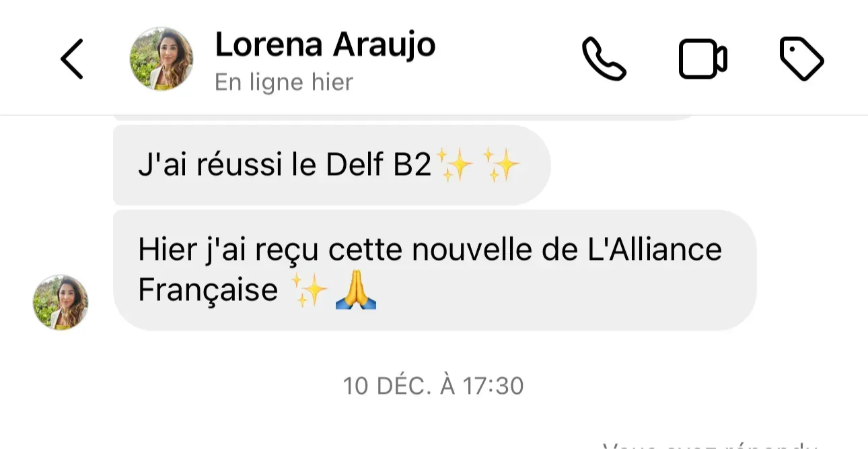
Task: Tap the name Lorena Araujo in header
Action: tap(325, 44)
